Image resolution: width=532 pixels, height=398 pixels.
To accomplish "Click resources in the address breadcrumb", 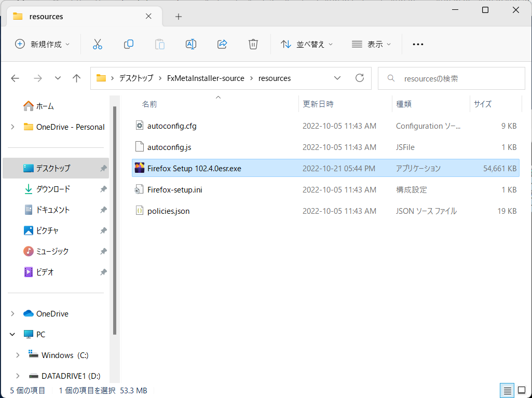I will pos(275,78).
